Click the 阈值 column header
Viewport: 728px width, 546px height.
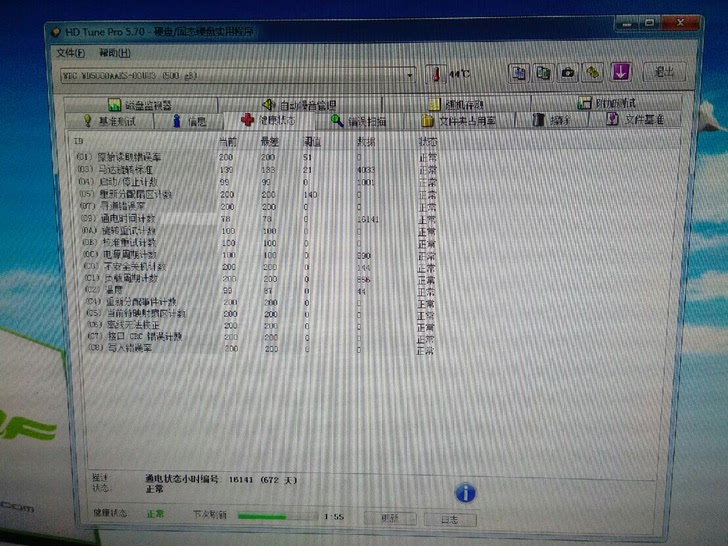[x=312, y=142]
